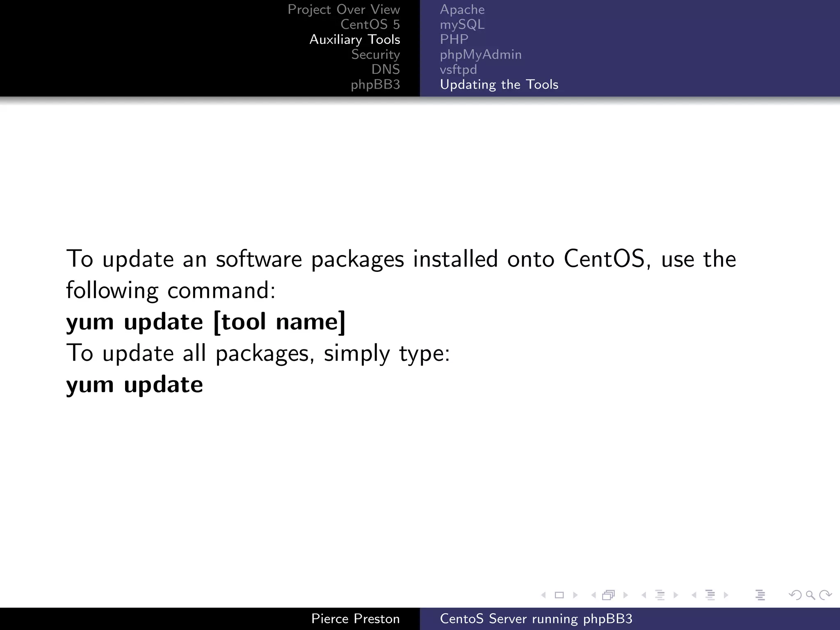Viewport: 840px width, 630px height.
Task: Click title CentoS Server running phpBB3
Action: pyautogui.click(x=536, y=619)
